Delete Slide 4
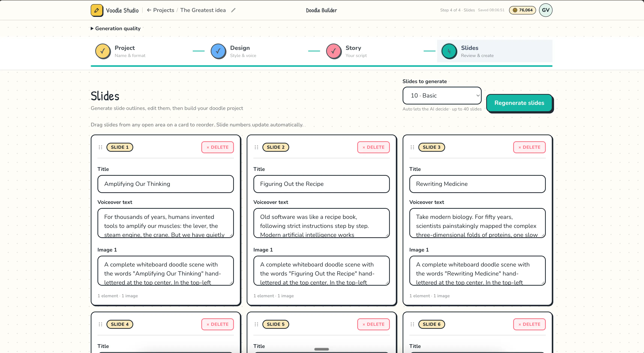The width and height of the screenshot is (644, 353). (x=217, y=324)
